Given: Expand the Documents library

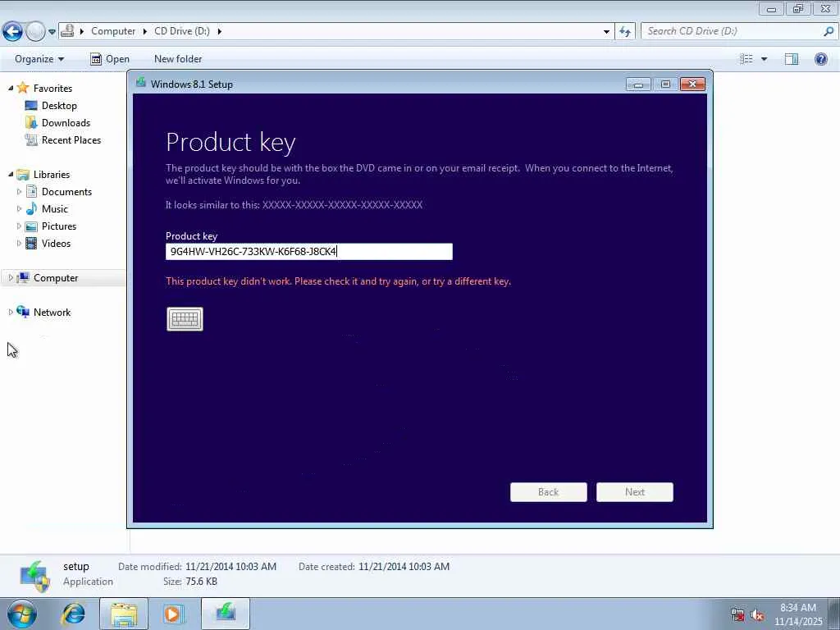Looking at the screenshot, I should point(20,191).
